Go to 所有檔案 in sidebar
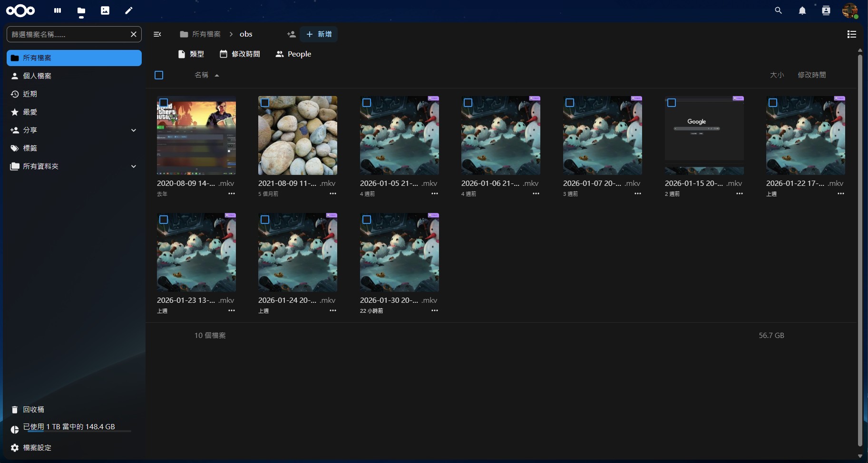868x463 pixels. [74, 58]
